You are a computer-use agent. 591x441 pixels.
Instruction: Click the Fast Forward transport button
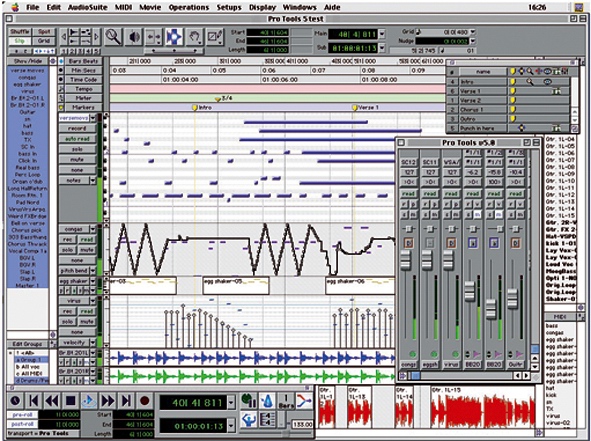tap(107, 401)
